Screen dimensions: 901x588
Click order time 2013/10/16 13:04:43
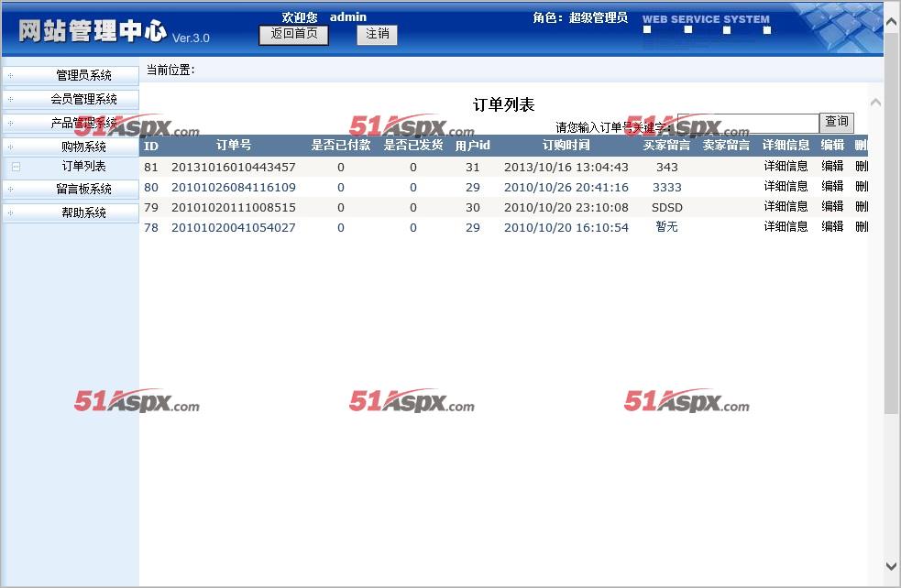coord(566,167)
